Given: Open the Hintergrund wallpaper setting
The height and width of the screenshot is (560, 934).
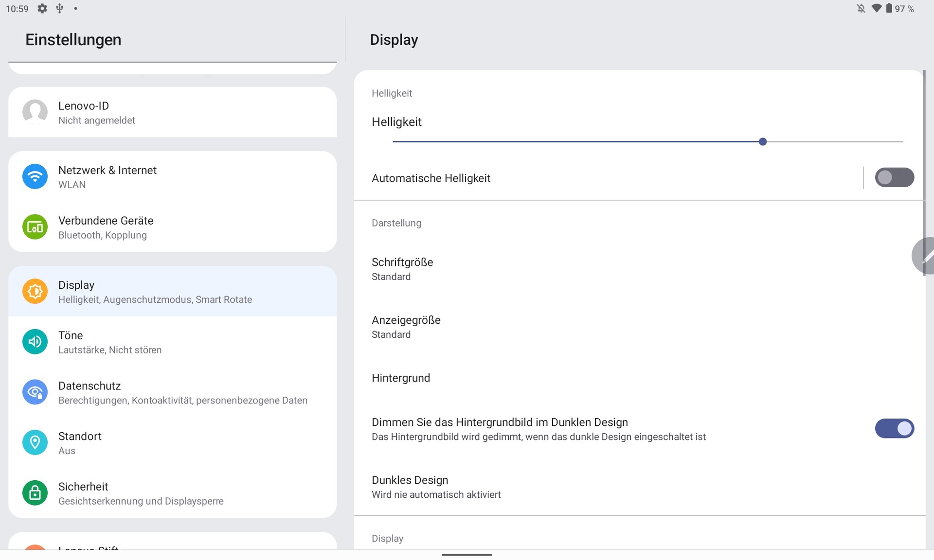Looking at the screenshot, I should (x=401, y=378).
